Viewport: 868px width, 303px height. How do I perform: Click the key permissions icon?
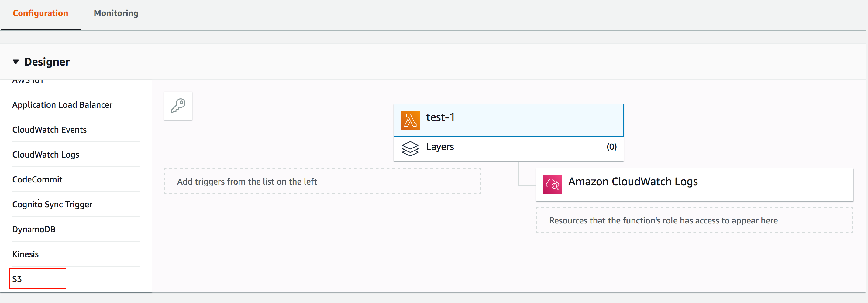click(178, 106)
